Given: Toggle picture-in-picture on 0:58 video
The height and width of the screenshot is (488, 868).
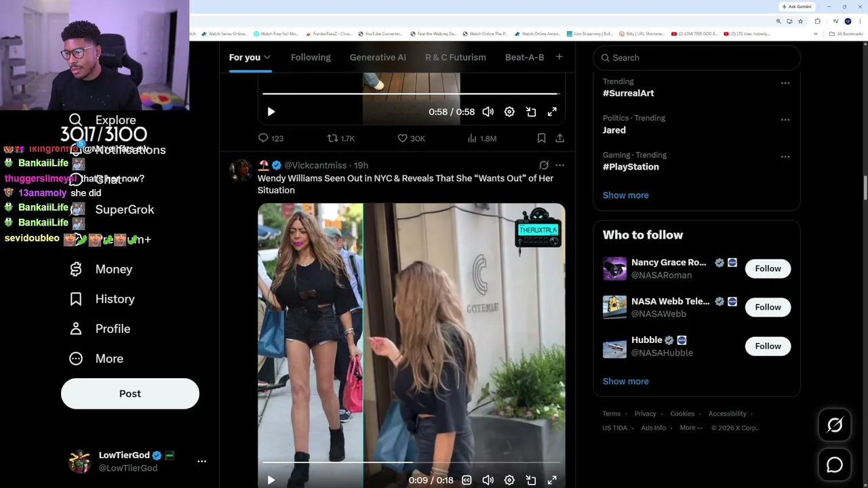Looking at the screenshot, I should coord(531,112).
